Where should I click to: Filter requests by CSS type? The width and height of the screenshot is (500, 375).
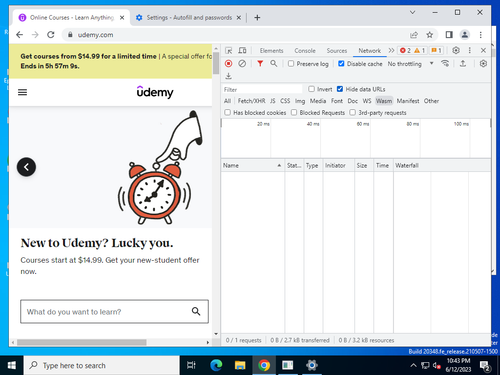point(285,101)
